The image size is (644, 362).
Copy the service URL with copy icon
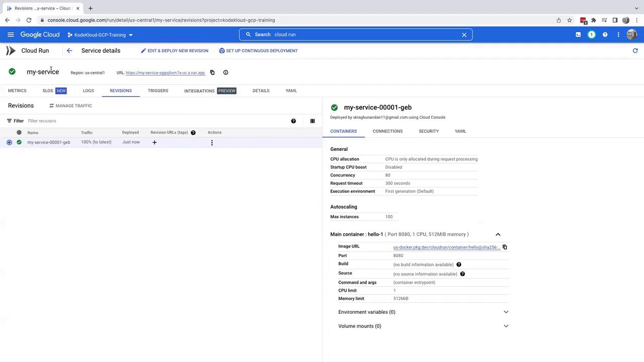coord(212,72)
